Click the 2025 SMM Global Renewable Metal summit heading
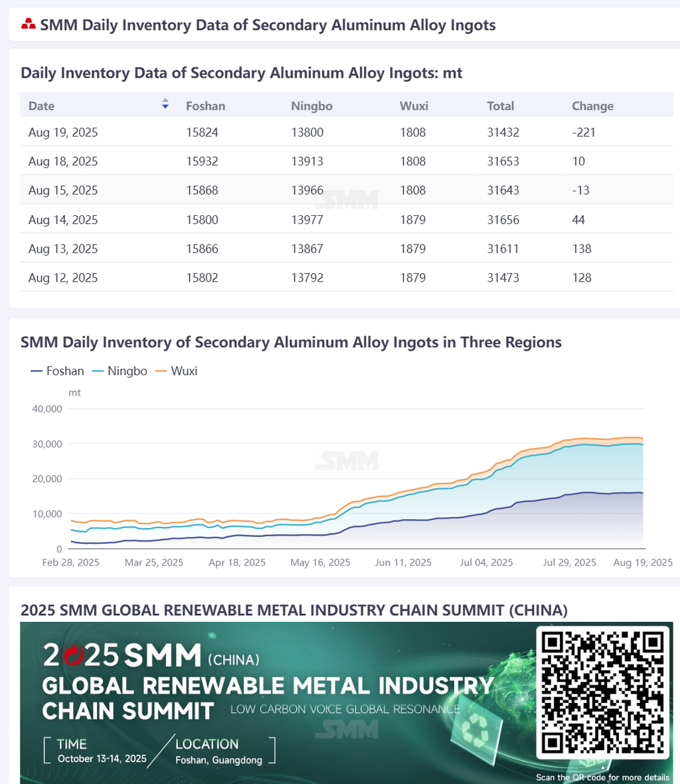Image resolution: width=680 pixels, height=784 pixels. (x=294, y=611)
